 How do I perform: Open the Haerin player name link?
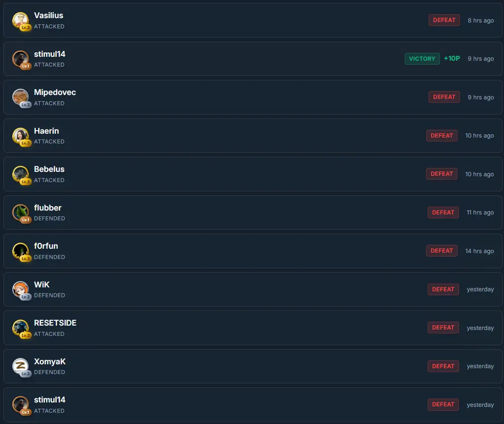(46, 131)
